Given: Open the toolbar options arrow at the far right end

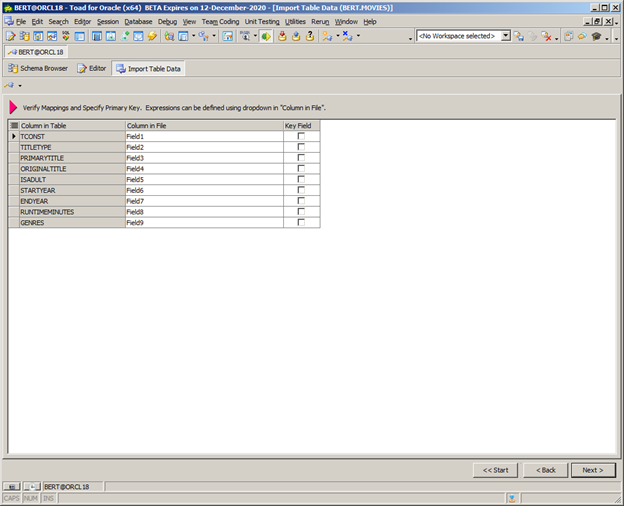Looking at the screenshot, I should [616, 39].
